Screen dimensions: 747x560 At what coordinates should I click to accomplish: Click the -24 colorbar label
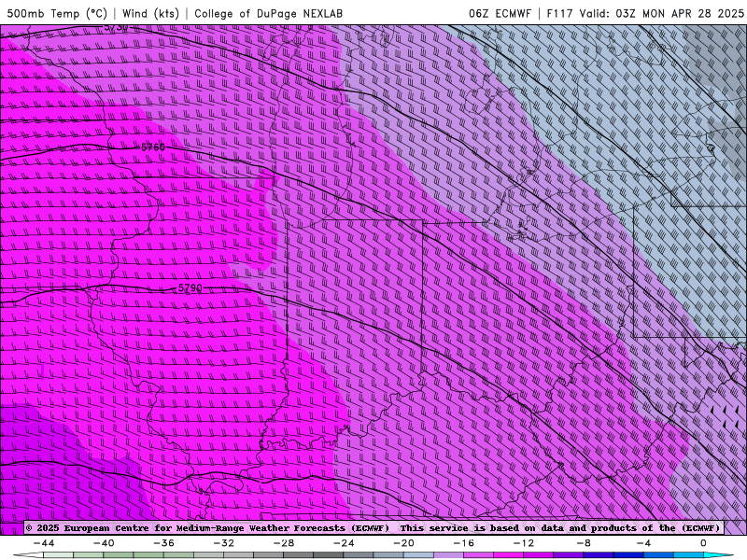[x=344, y=543]
